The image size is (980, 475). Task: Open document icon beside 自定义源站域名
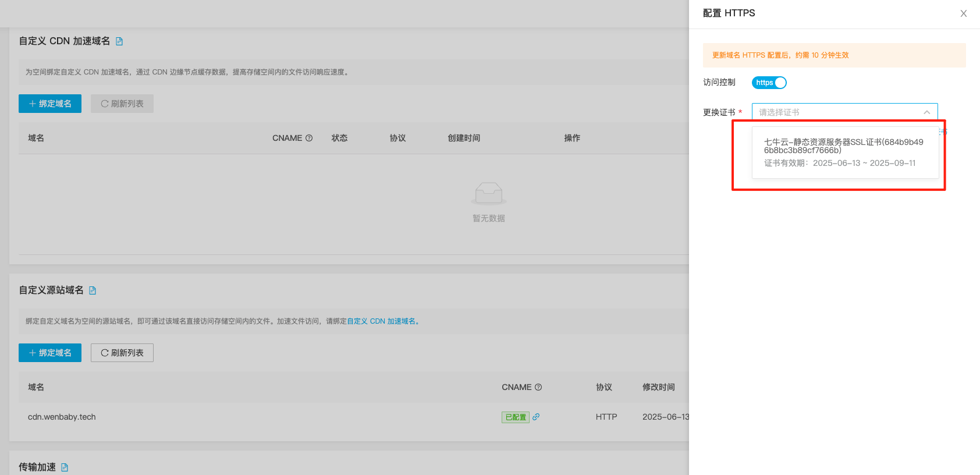(93, 290)
